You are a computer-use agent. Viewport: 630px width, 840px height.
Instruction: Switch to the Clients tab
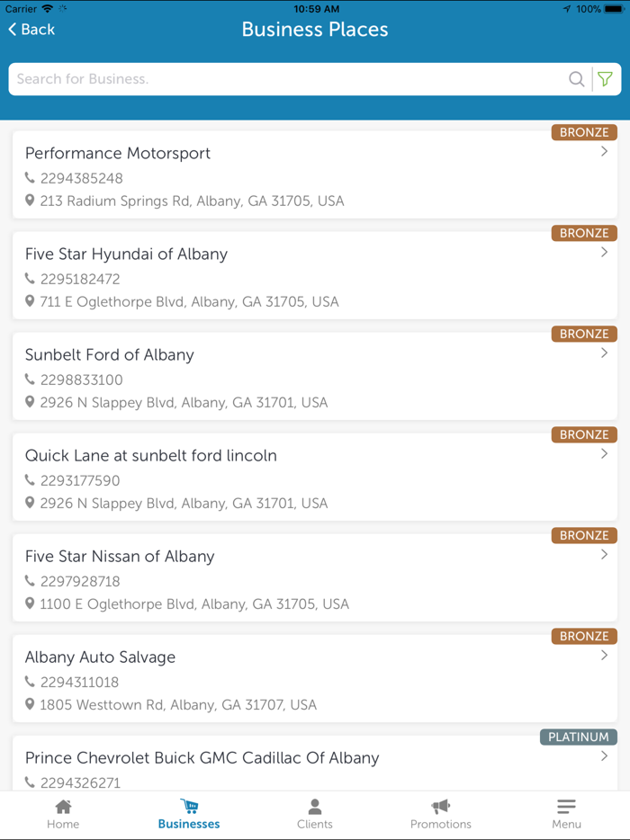point(315,814)
